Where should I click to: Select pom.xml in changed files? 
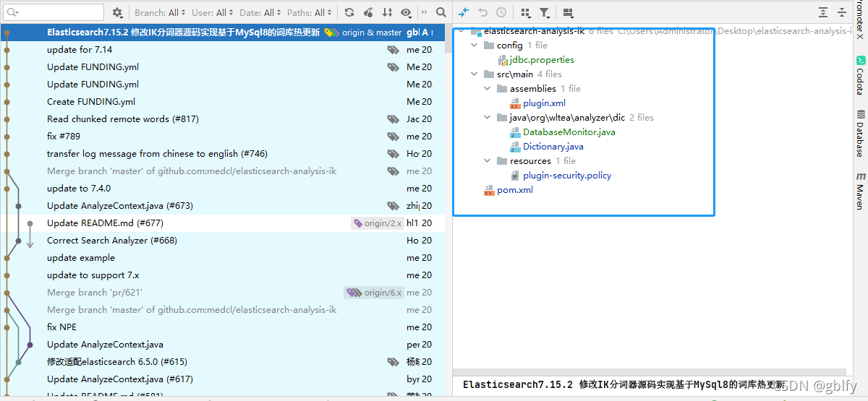point(515,190)
